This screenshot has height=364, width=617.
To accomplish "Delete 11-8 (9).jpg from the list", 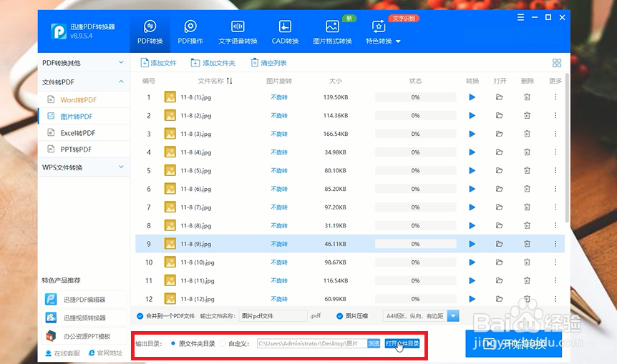I will point(527,244).
